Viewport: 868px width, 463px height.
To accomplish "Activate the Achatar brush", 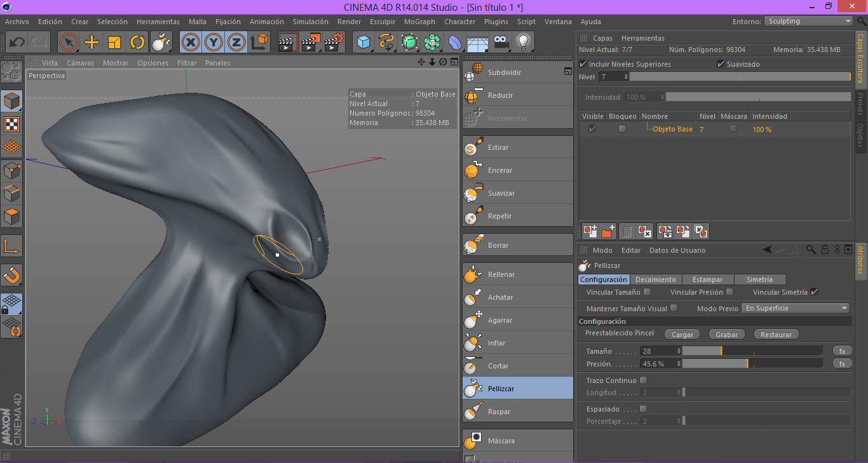I will coord(518,297).
